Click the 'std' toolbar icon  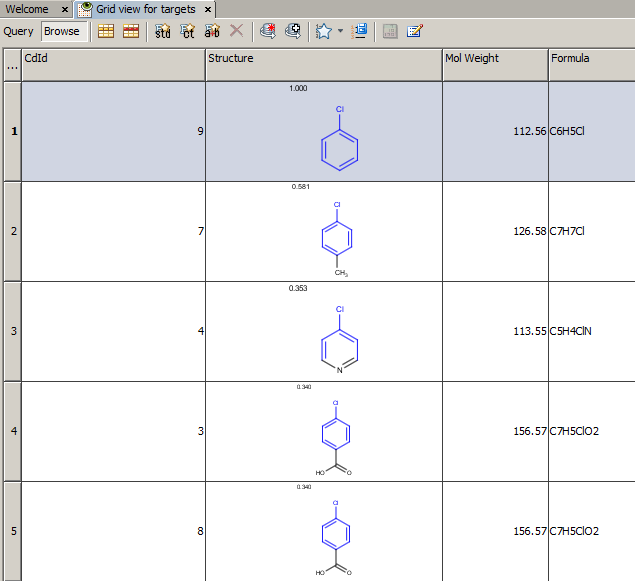(162, 31)
